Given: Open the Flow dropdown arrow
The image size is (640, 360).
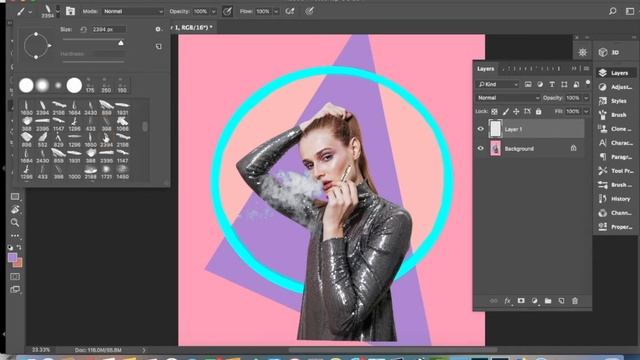Looking at the screenshot, I should point(276,12).
